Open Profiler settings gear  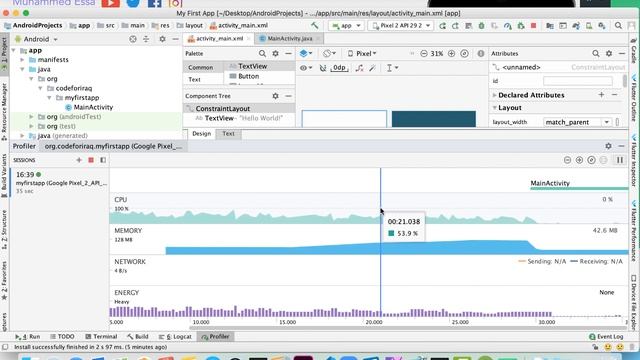click(608, 146)
